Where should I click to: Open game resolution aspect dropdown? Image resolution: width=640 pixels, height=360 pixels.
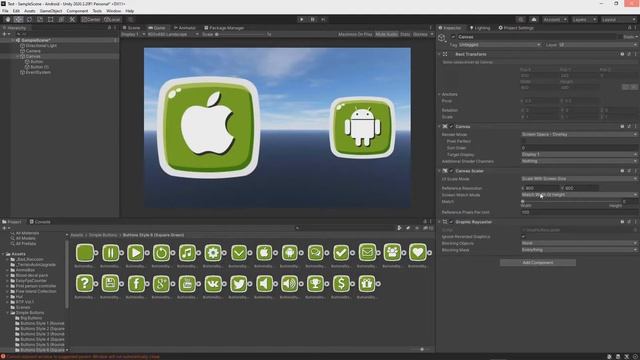coord(173,34)
